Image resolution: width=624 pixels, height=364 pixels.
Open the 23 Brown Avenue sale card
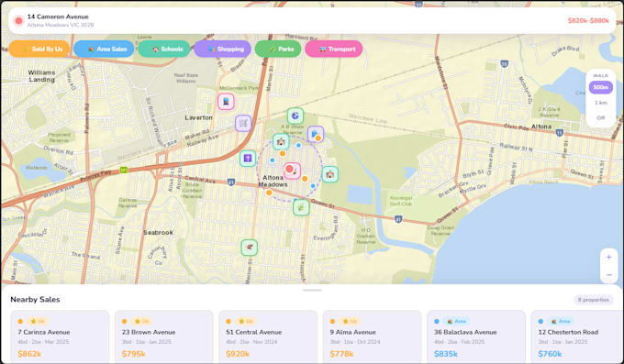pyautogui.click(x=164, y=336)
